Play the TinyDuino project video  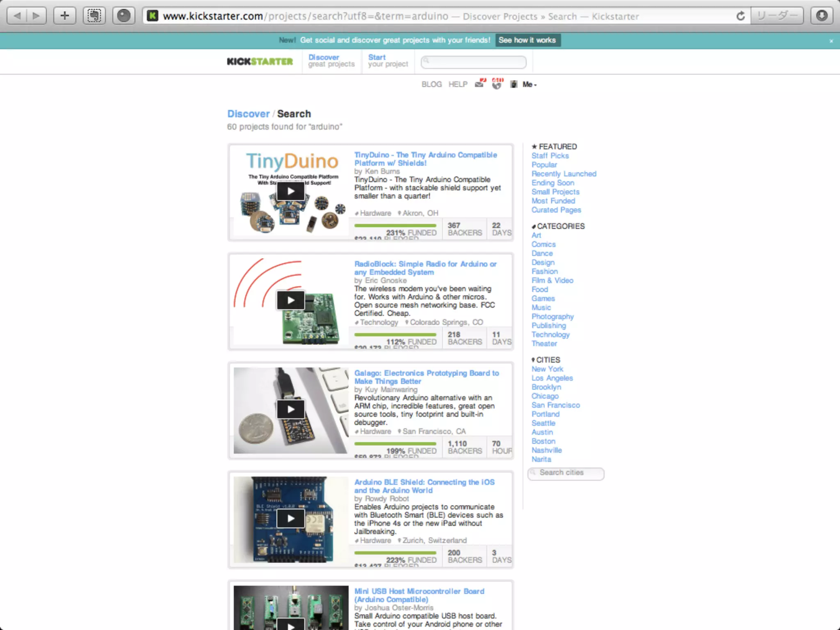pyautogui.click(x=290, y=191)
